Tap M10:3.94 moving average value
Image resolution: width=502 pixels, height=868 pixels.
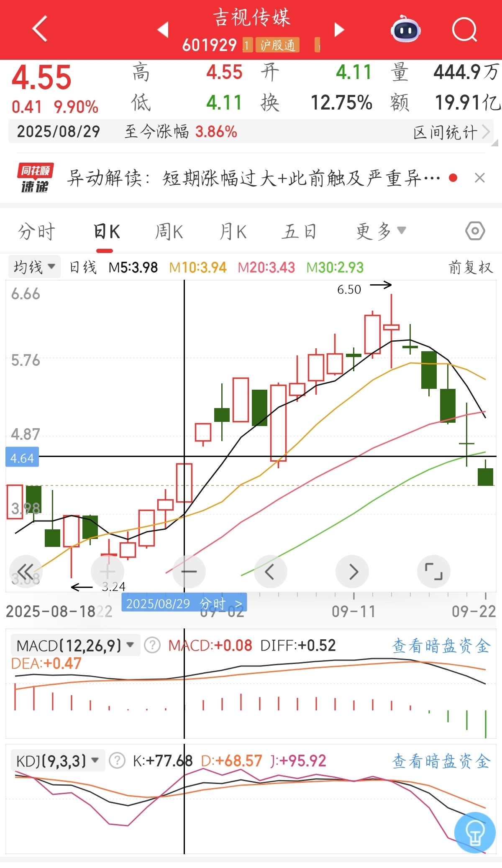click(197, 267)
